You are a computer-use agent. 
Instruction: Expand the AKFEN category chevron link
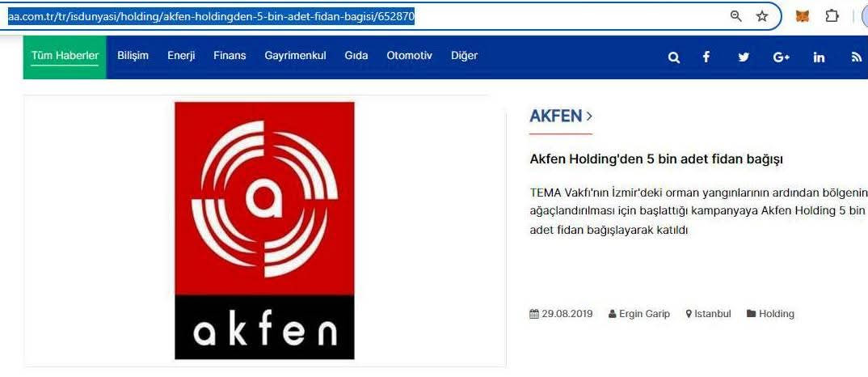tap(561, 116)
